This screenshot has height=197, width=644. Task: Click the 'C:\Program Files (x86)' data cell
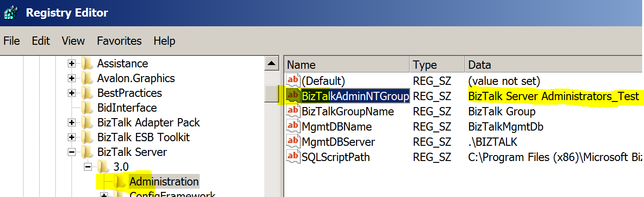click(x=555, y=157)
